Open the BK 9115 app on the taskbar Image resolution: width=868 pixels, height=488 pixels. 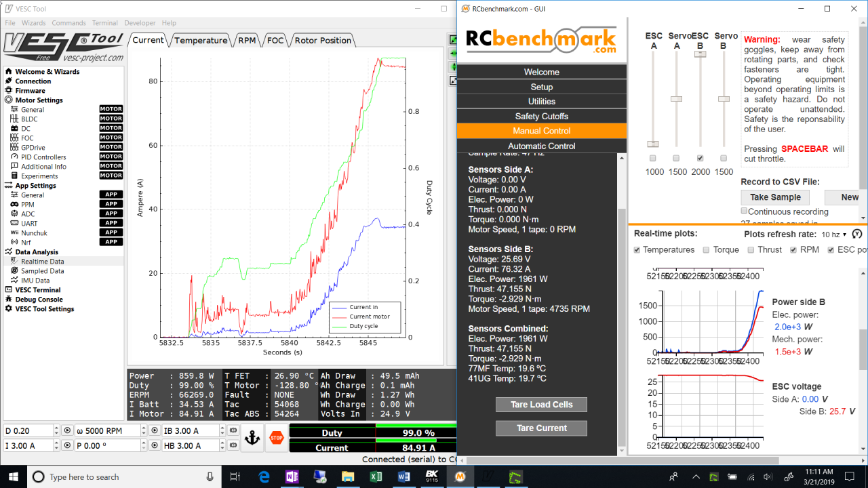click(431, 476)
